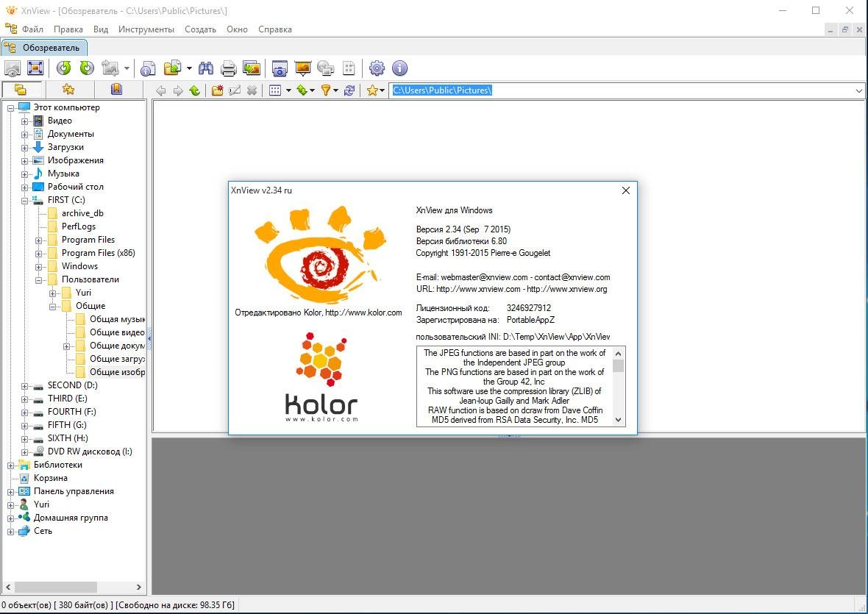This screenshot has width=868, height=614.
Task: Select Корзина in the folder tree
Action: point(50,478)
